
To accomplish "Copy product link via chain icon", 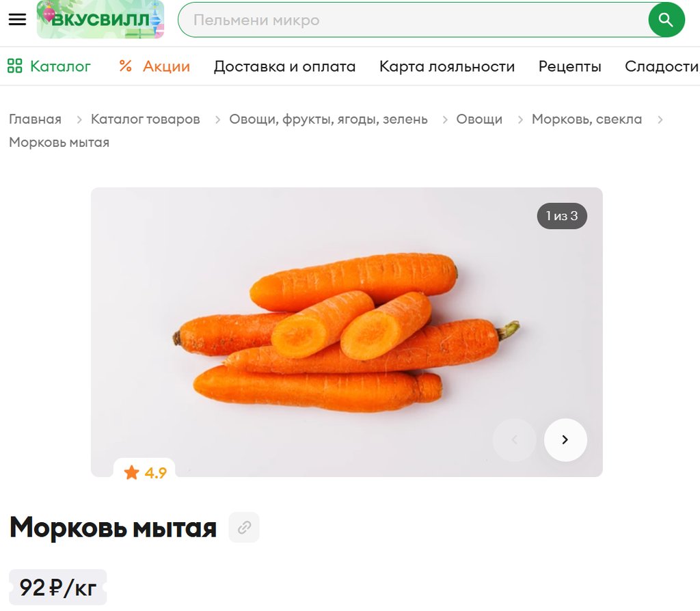I will tap(244, 528).
